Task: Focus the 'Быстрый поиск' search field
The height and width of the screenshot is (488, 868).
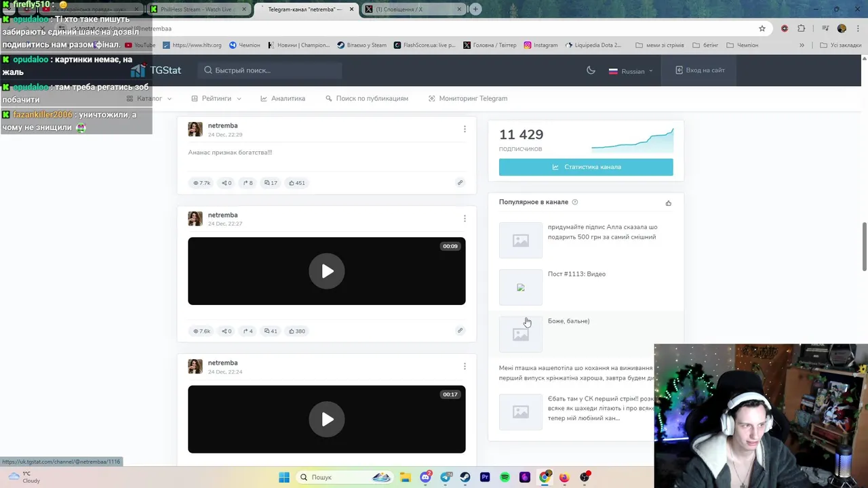Action: [x=269, y=70]
